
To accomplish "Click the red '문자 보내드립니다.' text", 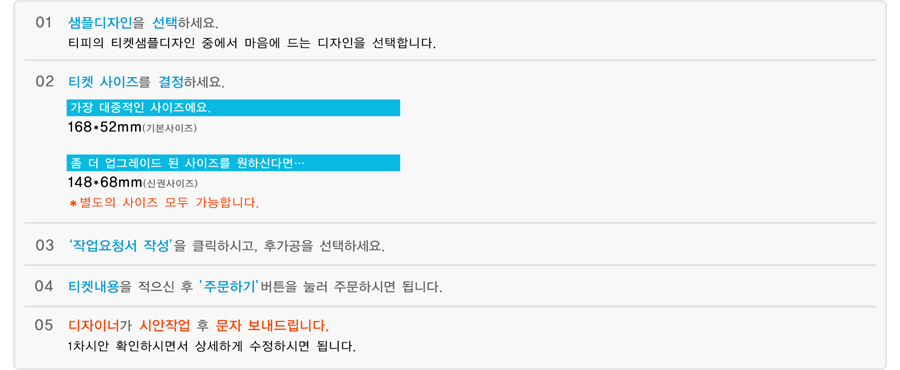I will click(272, 326).
